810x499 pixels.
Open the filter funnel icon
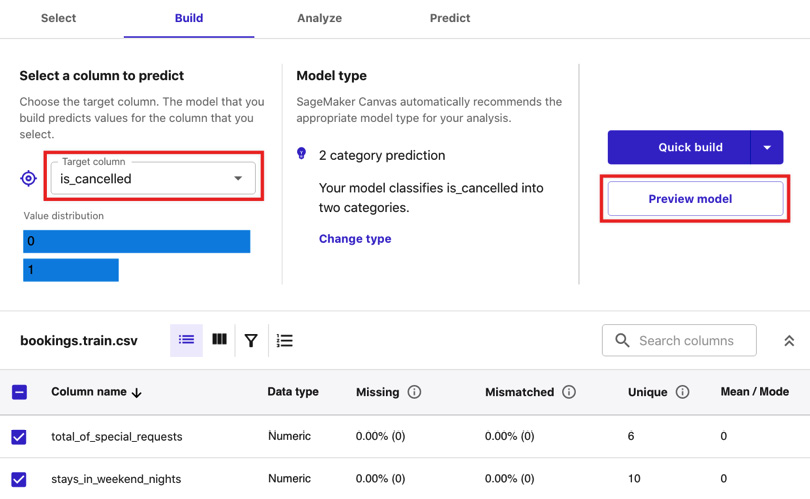[251, 340]
